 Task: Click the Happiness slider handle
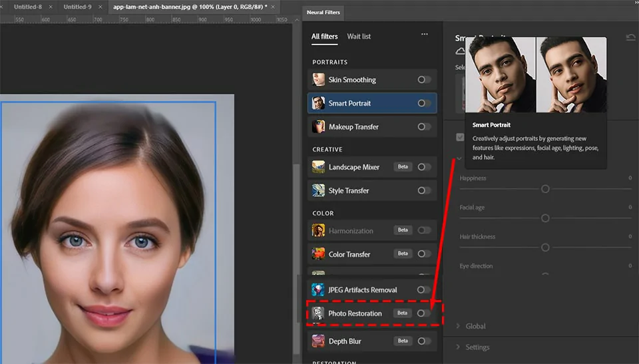[545, 189]
